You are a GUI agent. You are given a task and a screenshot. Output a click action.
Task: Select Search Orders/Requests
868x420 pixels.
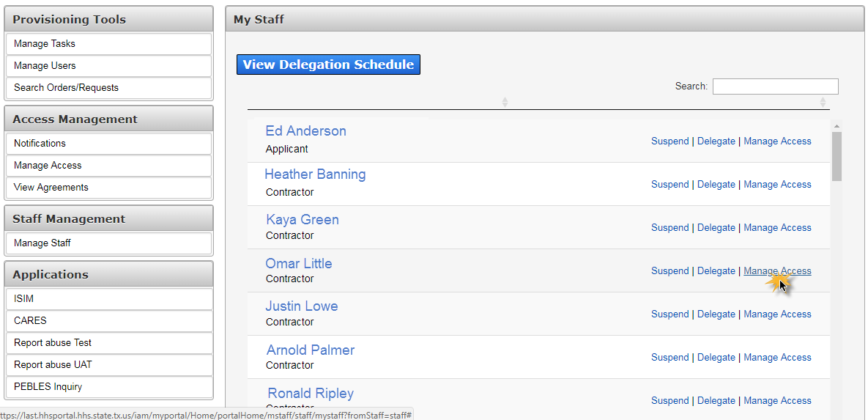[x=108, y=88]
